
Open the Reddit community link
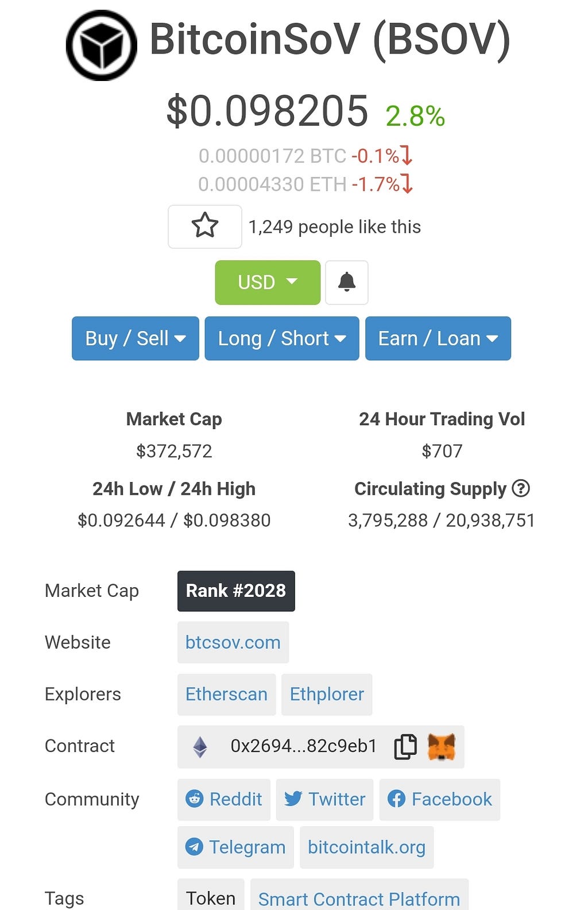tap(224, 799)
